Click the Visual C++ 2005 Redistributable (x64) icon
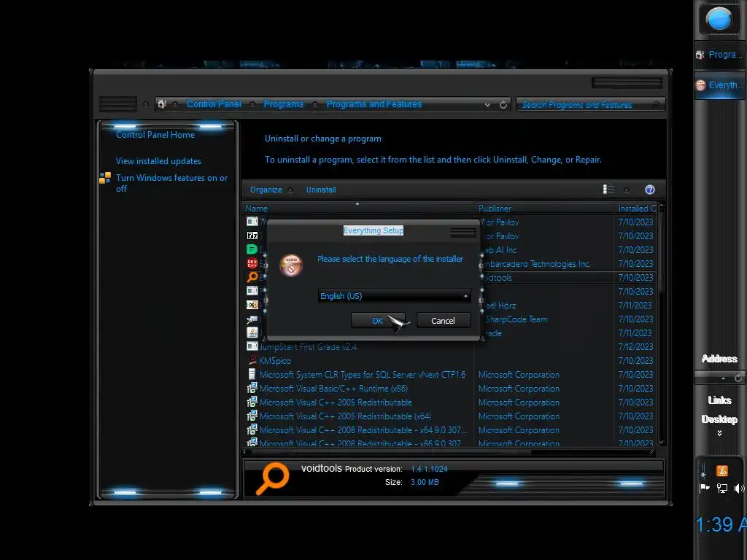Viewport: 747px width, 560px height. (252, 416)
